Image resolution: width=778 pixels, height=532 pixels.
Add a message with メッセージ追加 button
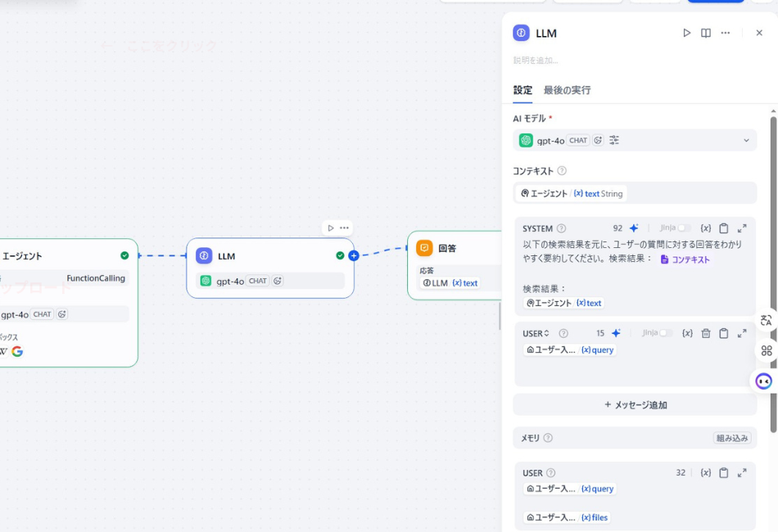[x=635, y=404]
